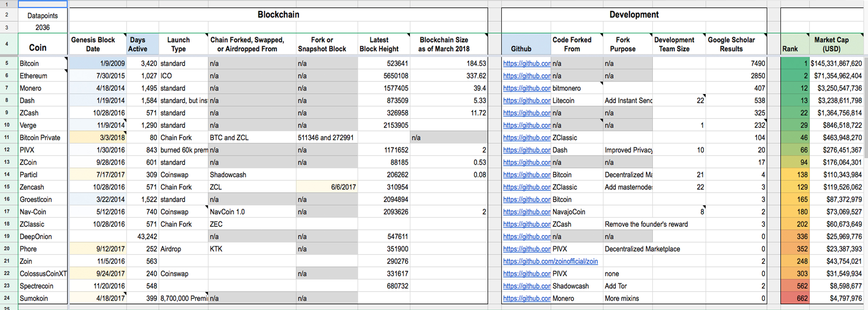
Task: Select the bitmonero code forked cell
Action: point(577,88)
